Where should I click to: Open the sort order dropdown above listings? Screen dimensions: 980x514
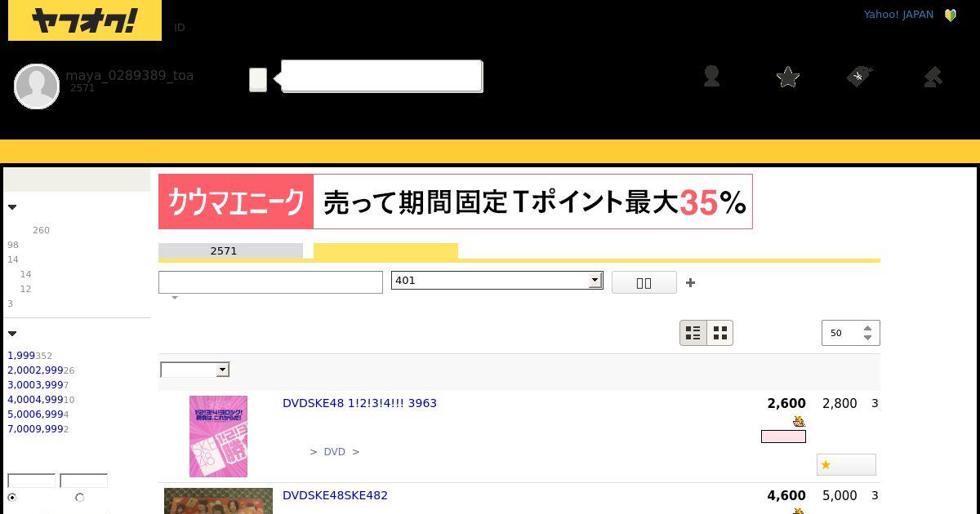point(194,370)
